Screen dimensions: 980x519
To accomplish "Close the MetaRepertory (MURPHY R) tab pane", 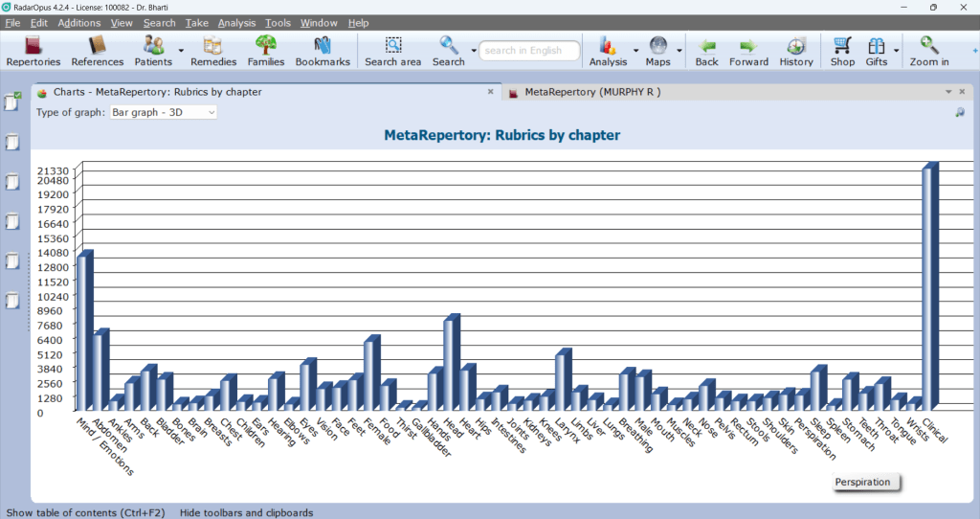I will click(962, 92).
